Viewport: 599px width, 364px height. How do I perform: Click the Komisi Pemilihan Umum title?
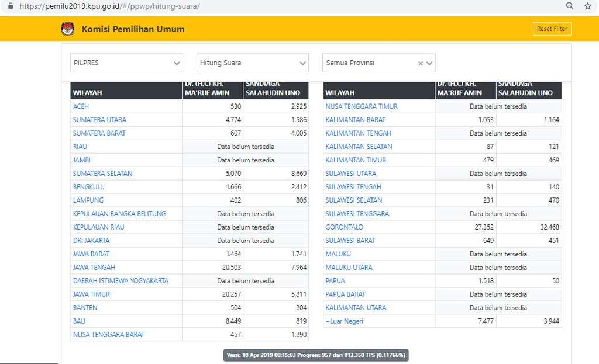(133, 29)
